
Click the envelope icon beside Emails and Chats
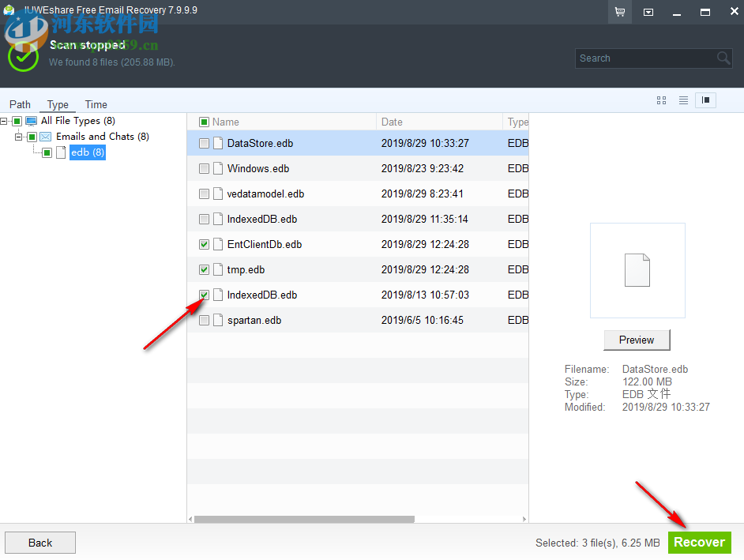point(46,136)
